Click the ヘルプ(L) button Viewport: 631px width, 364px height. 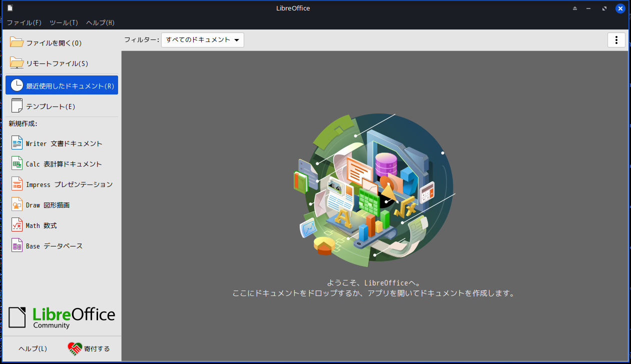pos(33,348)
